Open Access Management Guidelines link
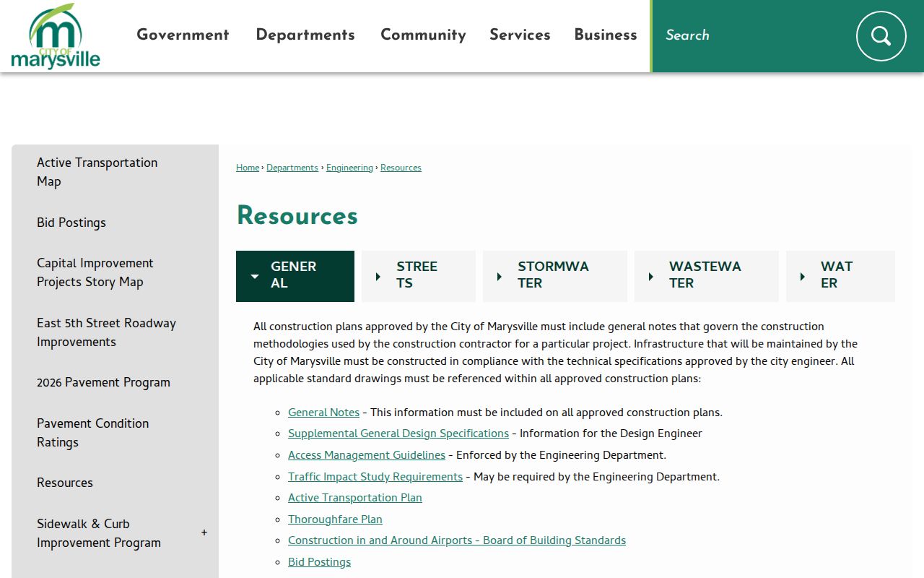This screenshot has width=924, height=578. 367,455
